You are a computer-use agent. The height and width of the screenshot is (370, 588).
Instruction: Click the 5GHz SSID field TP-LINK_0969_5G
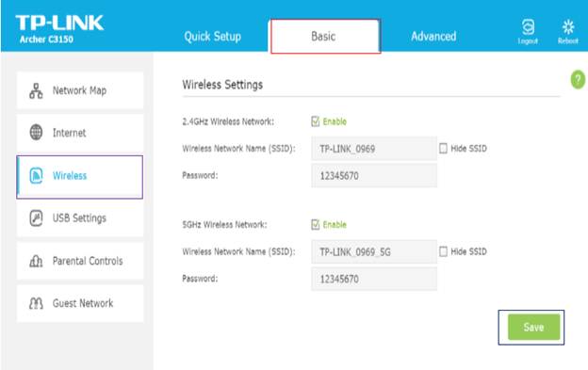pyautogui.click(x=374, y=252)
